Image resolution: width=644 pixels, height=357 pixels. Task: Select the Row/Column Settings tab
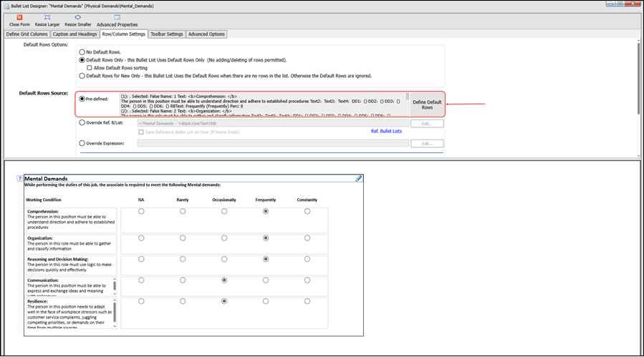(124, 34)
